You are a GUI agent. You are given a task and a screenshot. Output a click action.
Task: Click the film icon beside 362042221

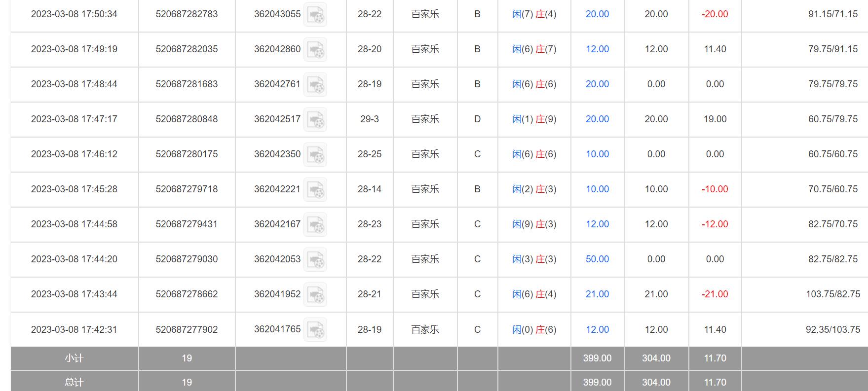[315, 190]
